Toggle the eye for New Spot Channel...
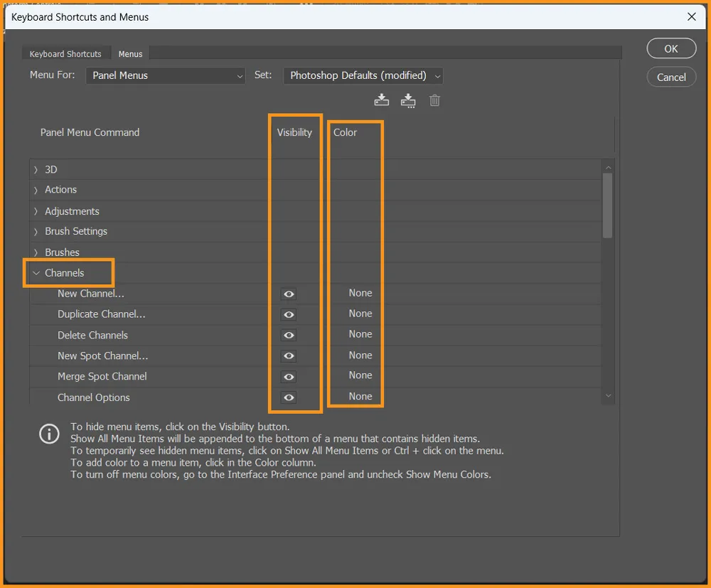 pyautogui.click(x=289, y=356)
